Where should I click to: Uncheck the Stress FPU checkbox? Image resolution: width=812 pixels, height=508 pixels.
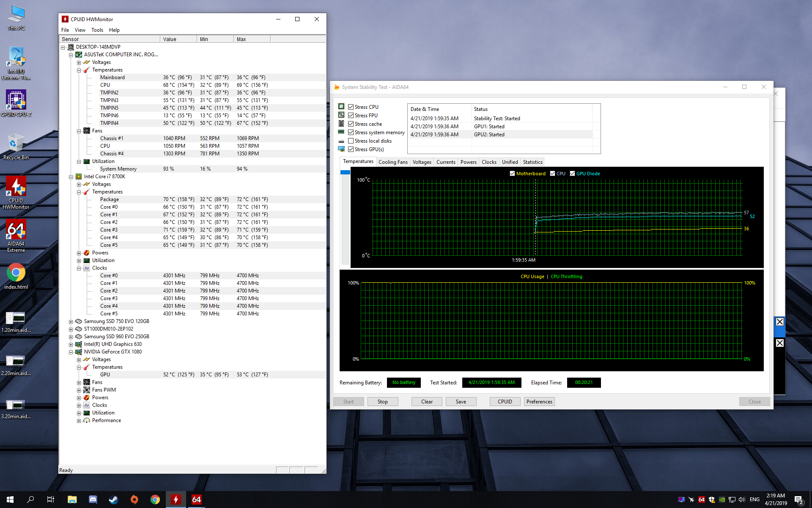(x=351, y=115)
